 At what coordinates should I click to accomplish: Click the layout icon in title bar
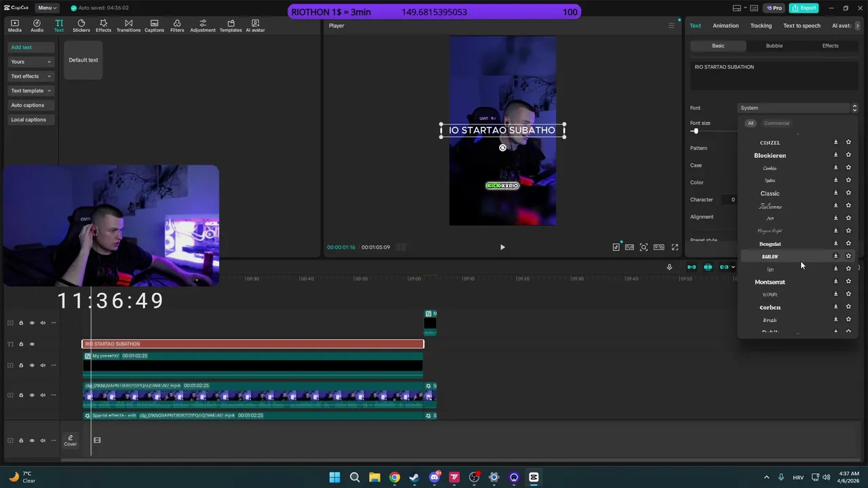pyautogui.click(x=737, y=8)
